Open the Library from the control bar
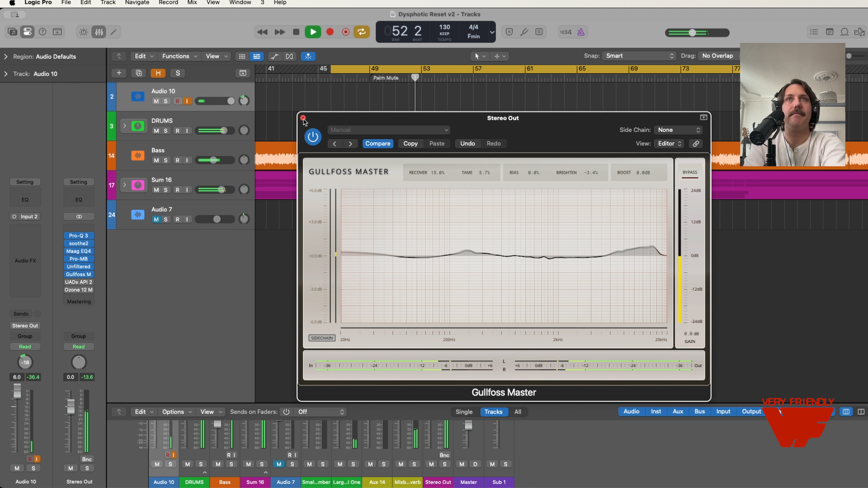The height and width of the screenshot is (488, 868). click(13, 32)
